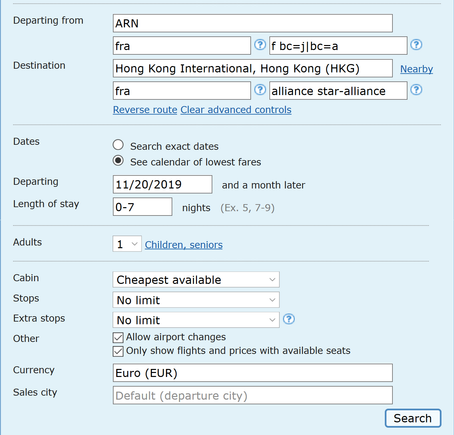The image size is (454, 435).
Task: Click the Reverse route link
Action: [145, 110]
